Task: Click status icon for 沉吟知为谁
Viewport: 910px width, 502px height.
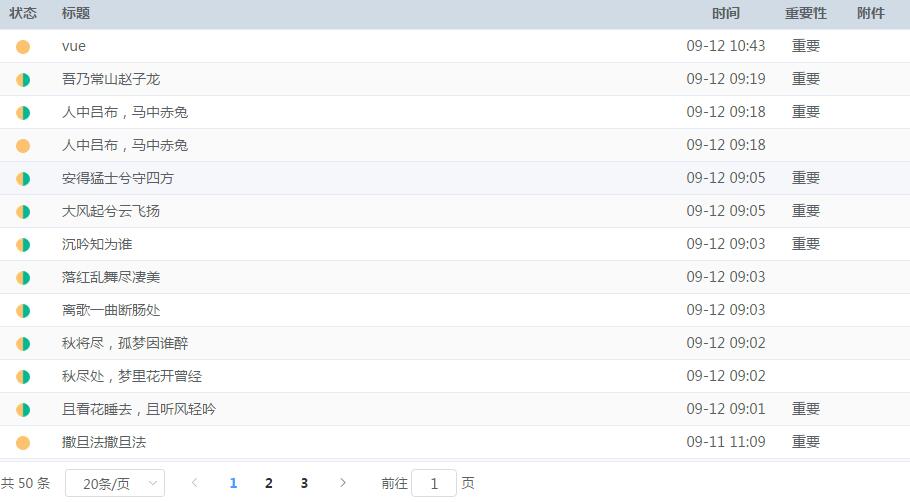Action: coord(23,245)
